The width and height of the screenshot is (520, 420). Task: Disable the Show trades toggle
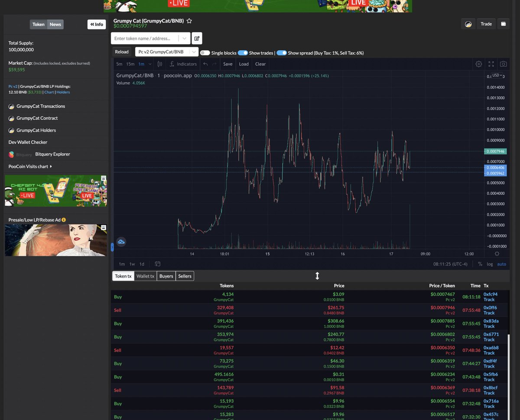243,52
